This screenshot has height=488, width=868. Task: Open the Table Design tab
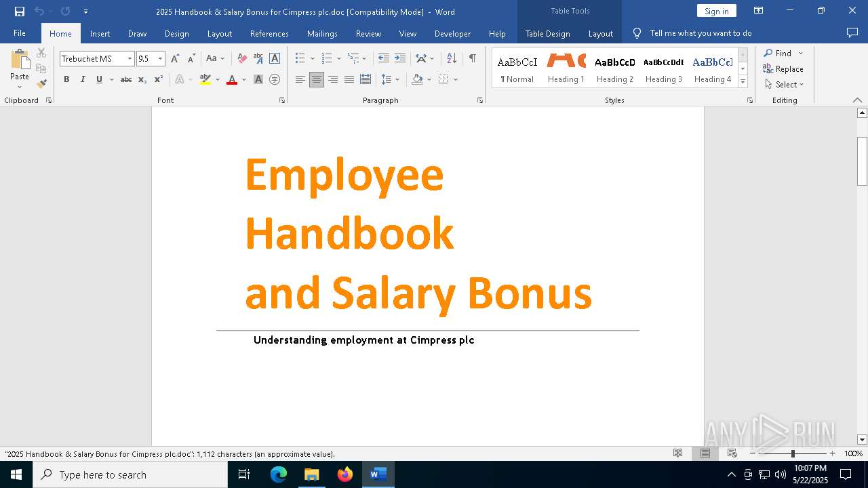[x=547, y=33]
